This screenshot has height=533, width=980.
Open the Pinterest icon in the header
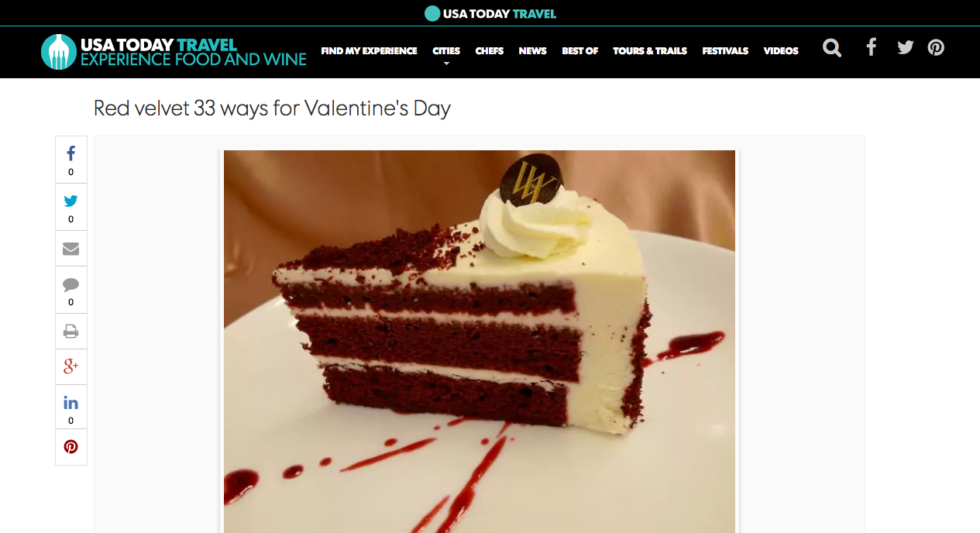(x=936, y=47)
